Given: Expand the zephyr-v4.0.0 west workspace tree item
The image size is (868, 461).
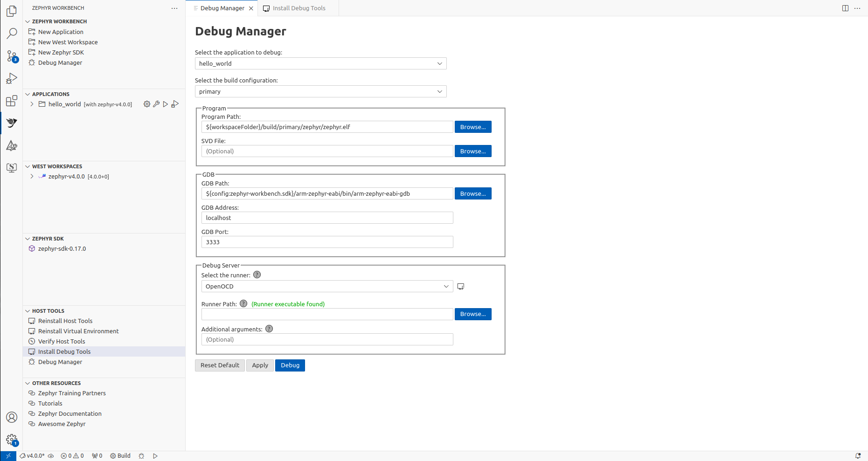Looking at the screenshot, I should coord(31,176).
